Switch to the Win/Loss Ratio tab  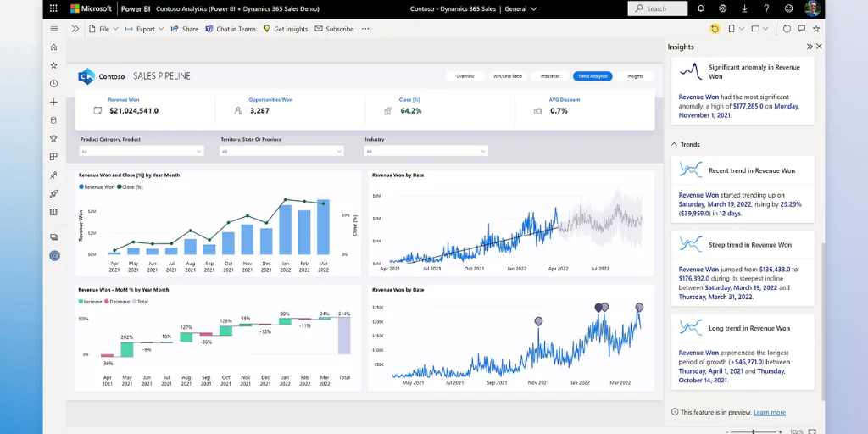click(x=508, y=76)
